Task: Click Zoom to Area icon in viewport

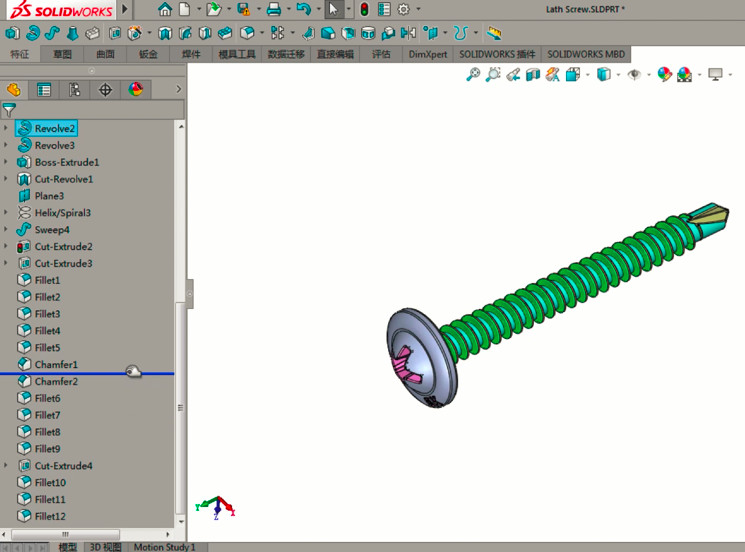Action: pos(493,75)
